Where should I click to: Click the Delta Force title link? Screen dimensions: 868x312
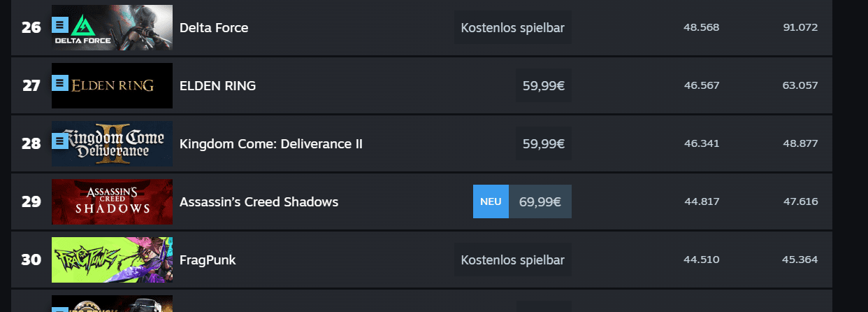tap(214, 28)
